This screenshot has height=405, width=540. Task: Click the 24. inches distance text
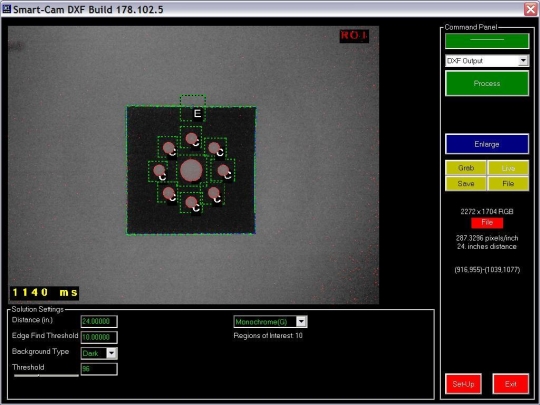487,247
